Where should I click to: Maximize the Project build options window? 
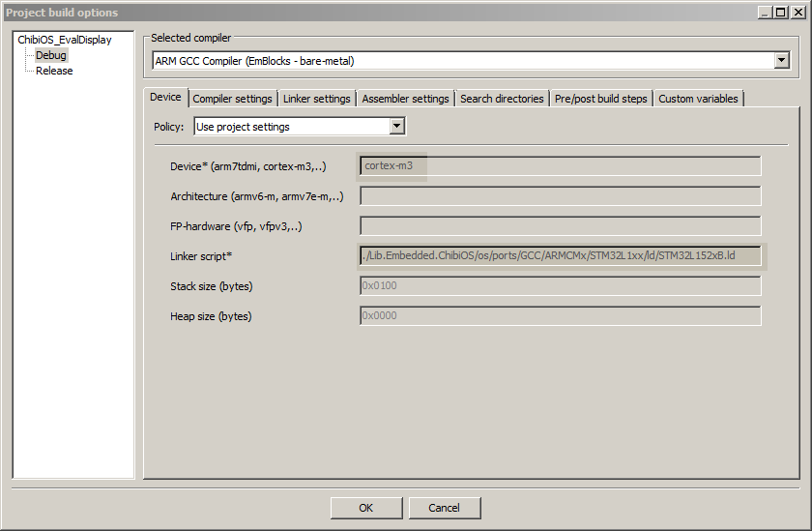(x=781, y=13)
